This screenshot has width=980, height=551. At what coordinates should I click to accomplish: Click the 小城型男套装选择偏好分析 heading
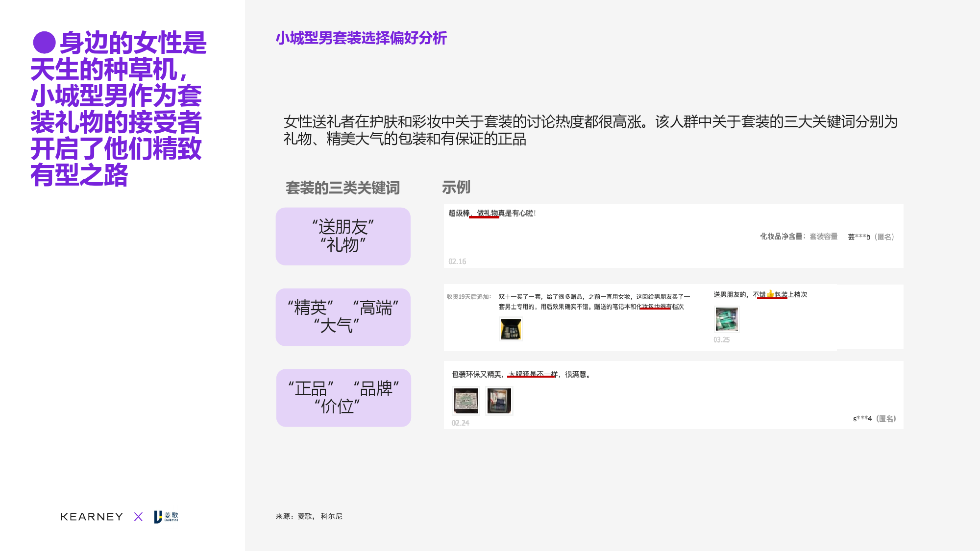point(361,38)
